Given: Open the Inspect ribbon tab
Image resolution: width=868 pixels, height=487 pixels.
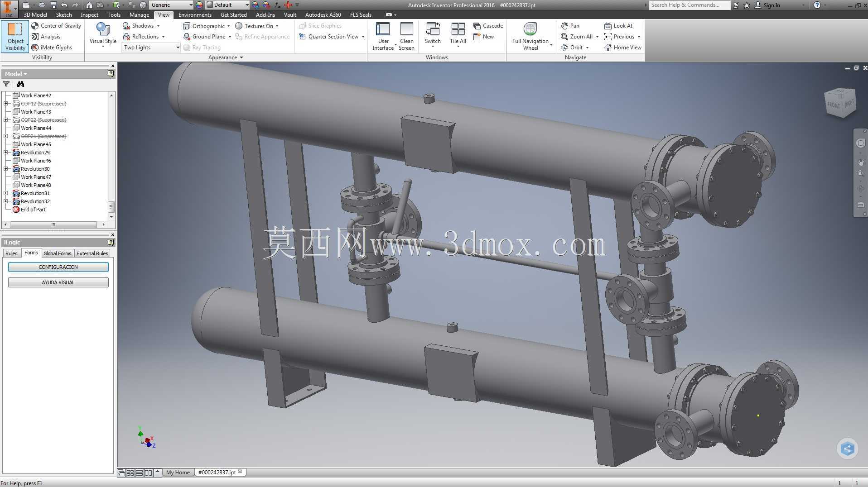Looking at the screenshot, I should (x=89, y=15).
